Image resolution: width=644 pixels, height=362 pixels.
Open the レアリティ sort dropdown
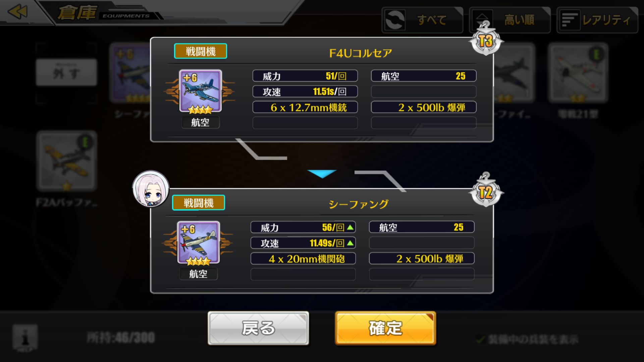(x=597, y=20)
